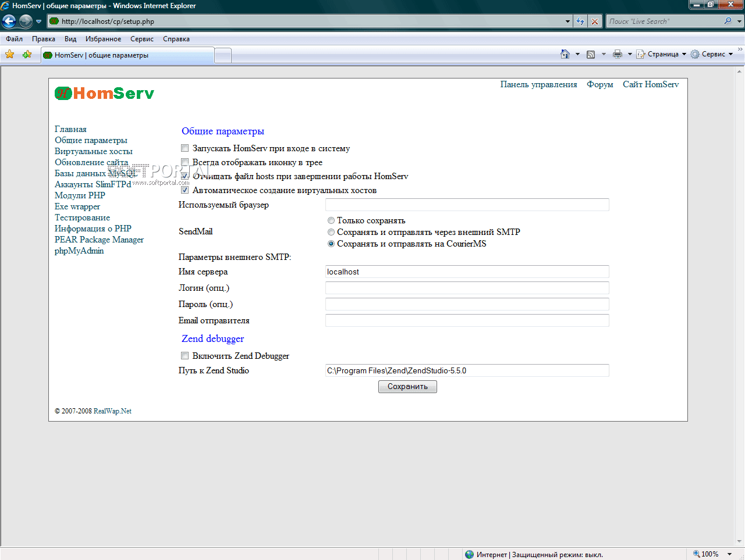Go forward with the browser Forward arrow
This screenshot has width=745, height=560.
pos(26,22)
